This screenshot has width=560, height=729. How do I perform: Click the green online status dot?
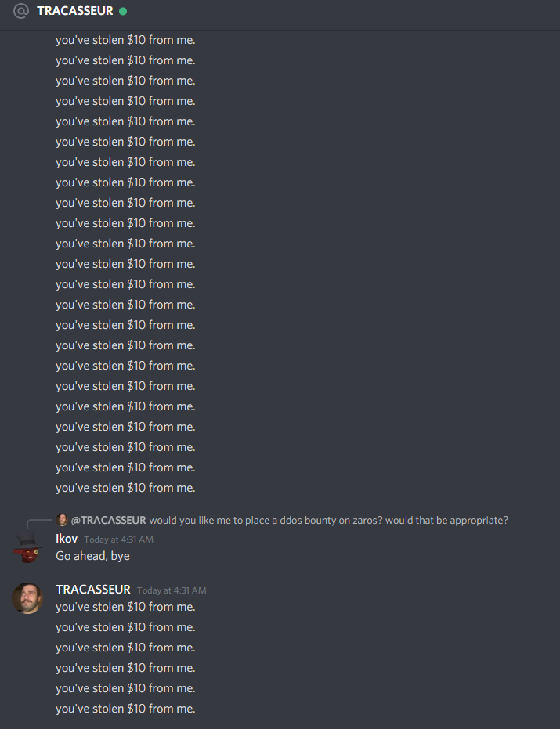pos(123,11)
